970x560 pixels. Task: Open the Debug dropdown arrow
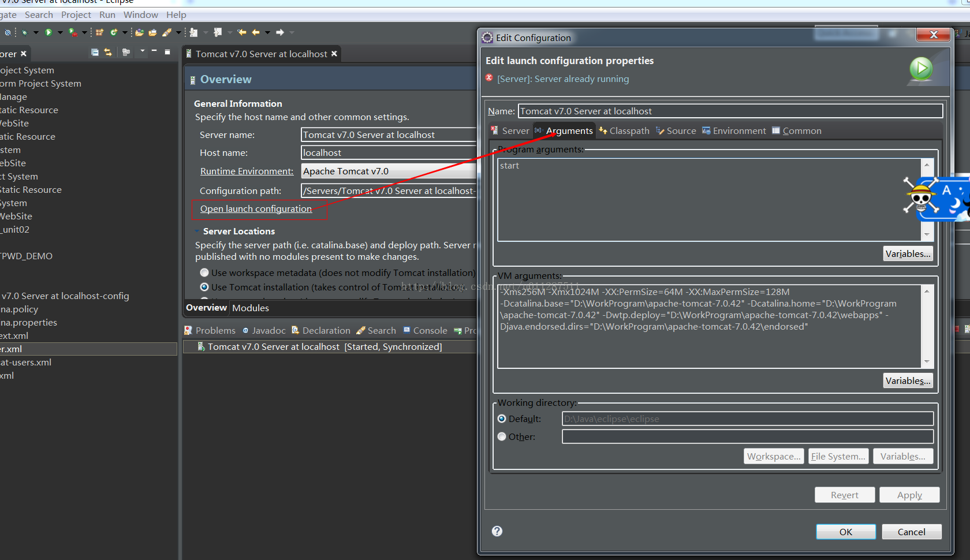[36, 32]
